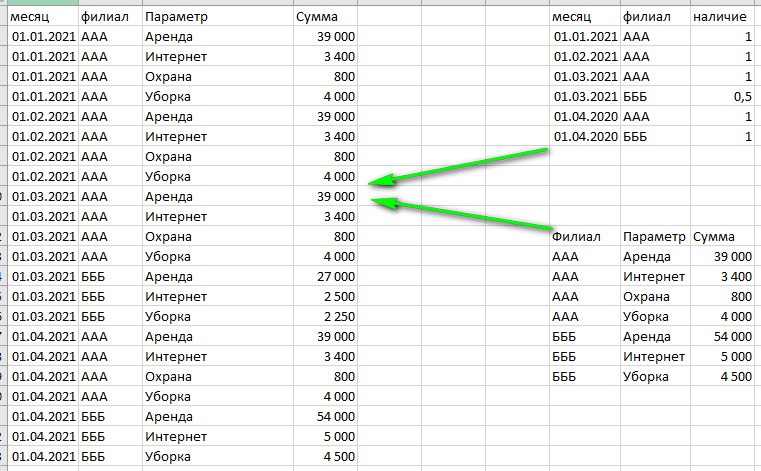Image resolution: width=761 pixels, height=471 pixels.
Task: Click 4 000 in the 01.02.2021 Уборка row
Action: [x=339, y=177]
